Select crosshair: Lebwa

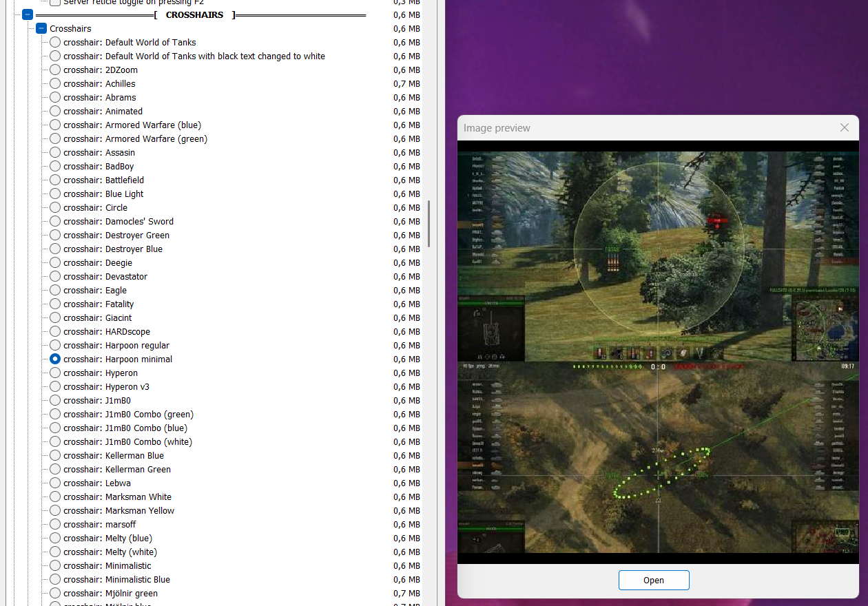pos(55,483)
